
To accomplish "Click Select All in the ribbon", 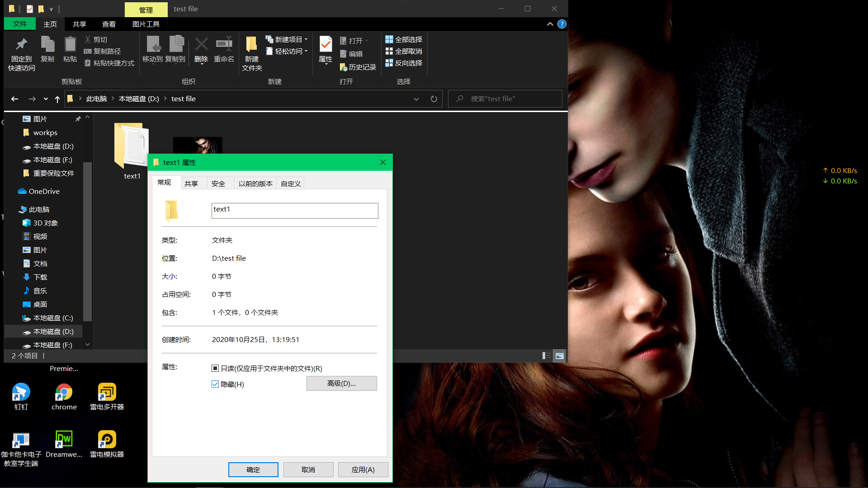I will tap(403, 40).
